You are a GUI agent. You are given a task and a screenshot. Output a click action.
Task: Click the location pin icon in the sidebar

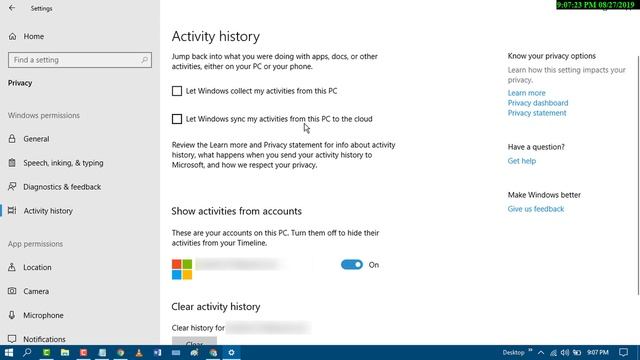[12, 267]
